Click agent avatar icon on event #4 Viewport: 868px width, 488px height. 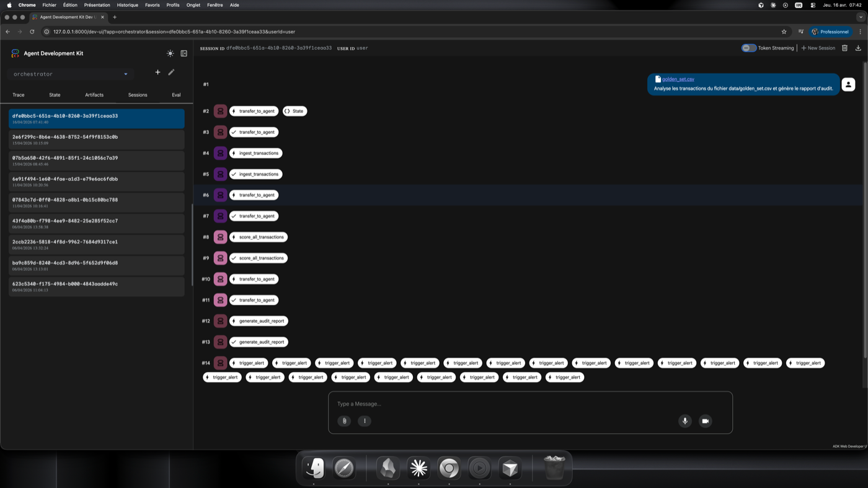coord(220,153)
